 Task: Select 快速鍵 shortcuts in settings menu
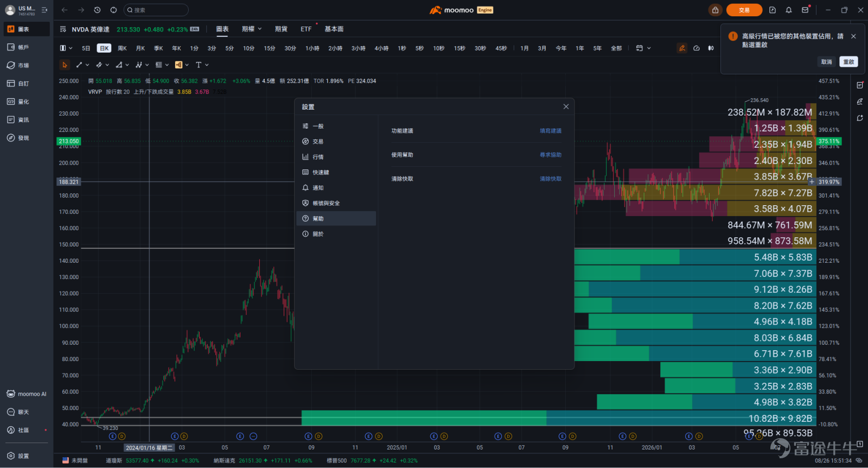(336, 172)
